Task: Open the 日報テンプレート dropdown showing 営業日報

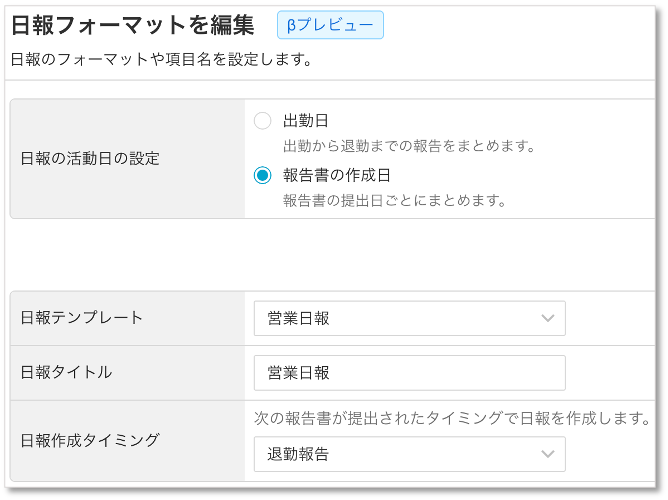Action: tap(410, 318)
